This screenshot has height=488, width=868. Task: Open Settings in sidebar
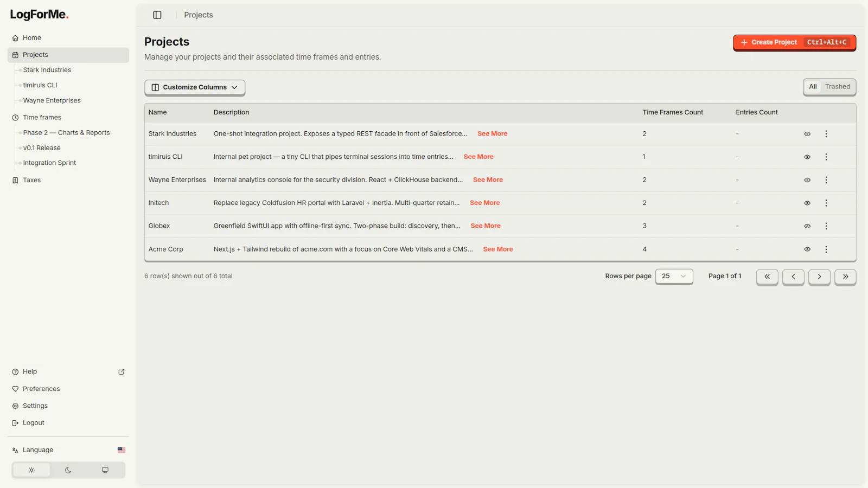click(68, 406)
